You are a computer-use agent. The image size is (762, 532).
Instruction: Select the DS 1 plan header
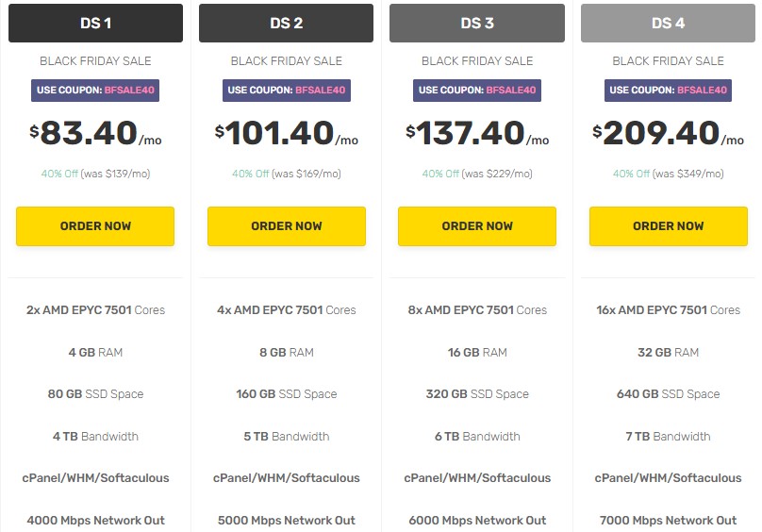pyautogui.click(x=95, y=24)
